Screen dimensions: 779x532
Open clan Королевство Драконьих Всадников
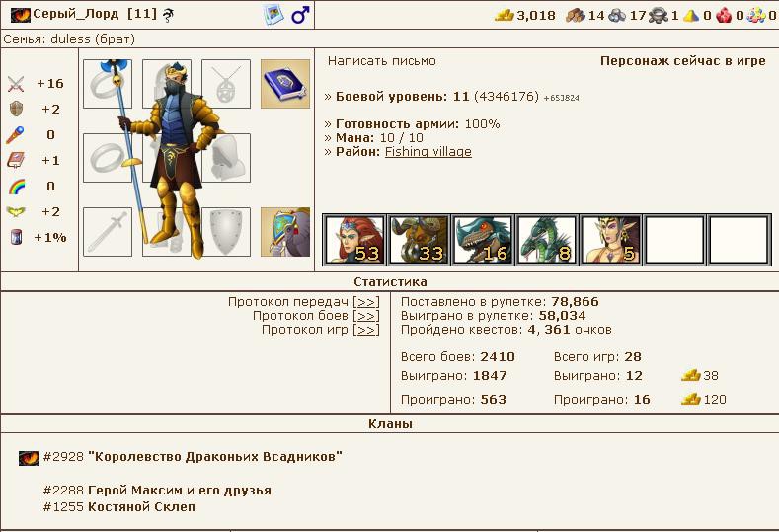[x=215, y=457]
